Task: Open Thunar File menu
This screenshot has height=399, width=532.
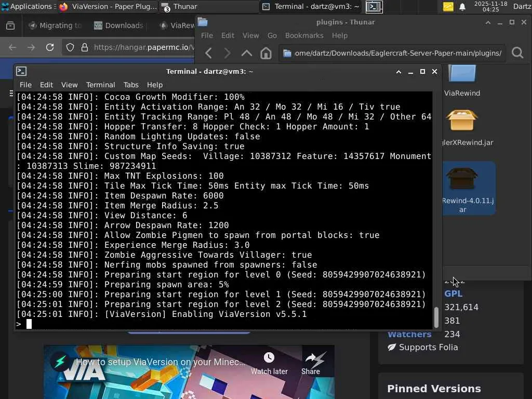Action: pos(207,36)
